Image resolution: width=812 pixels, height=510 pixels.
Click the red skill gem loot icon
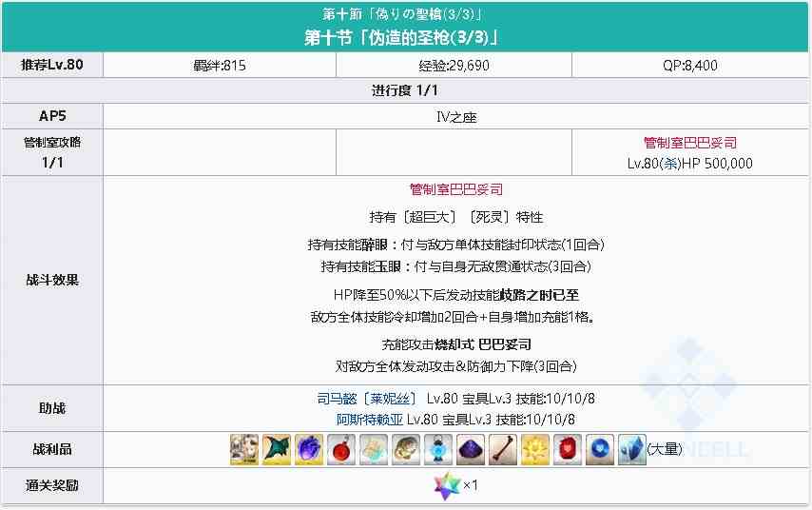[567, 449]
